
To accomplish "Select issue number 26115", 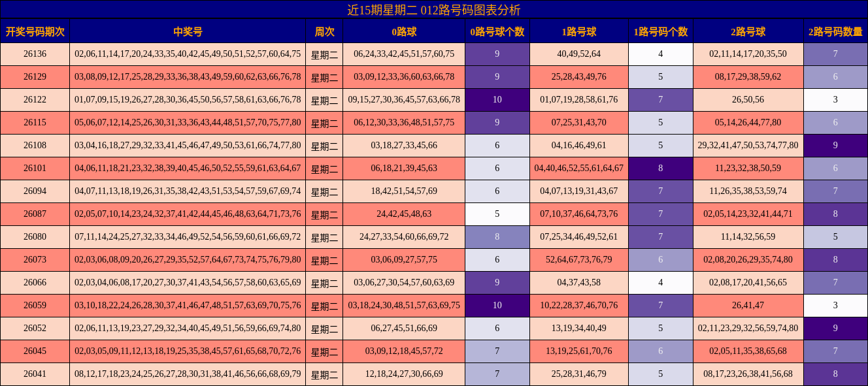I will pos(35,123).
